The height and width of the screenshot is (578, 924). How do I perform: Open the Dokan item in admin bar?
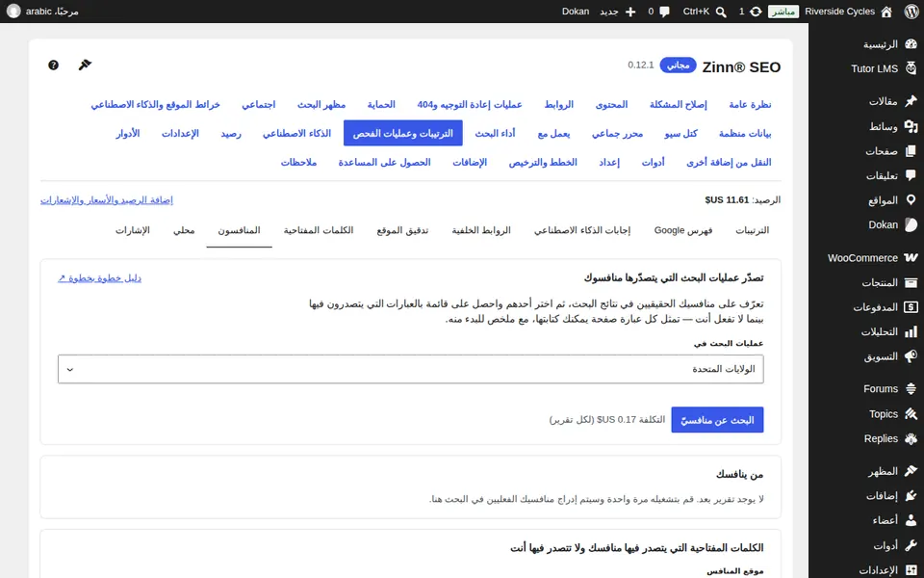576,12
